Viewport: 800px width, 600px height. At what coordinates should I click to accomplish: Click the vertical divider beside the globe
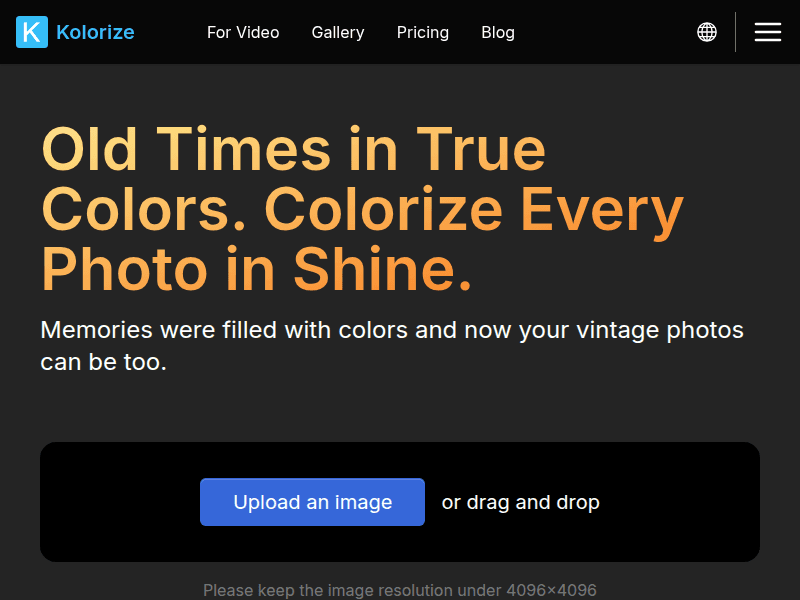click(735, 32)
